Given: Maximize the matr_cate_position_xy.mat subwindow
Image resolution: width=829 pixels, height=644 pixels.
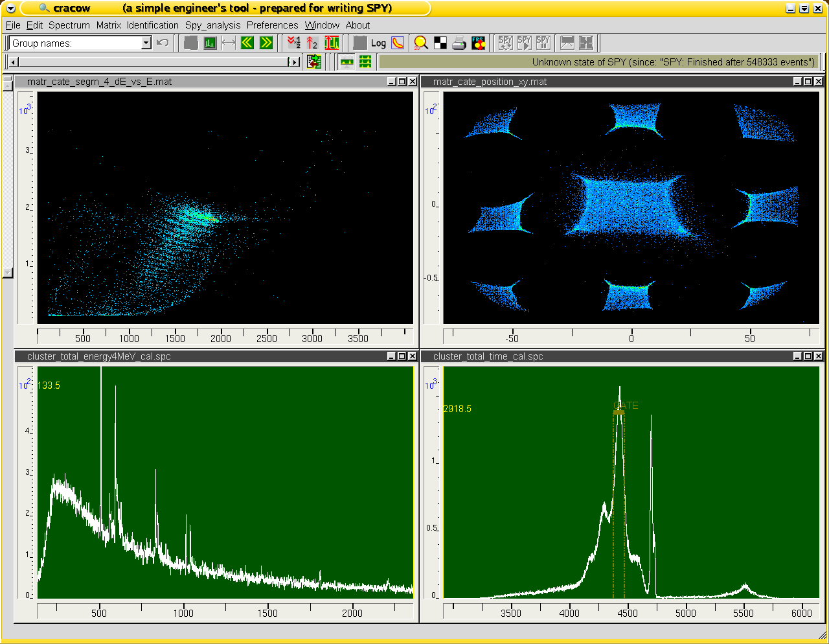Looking at the screenshot, I should [x=808, y=82].
